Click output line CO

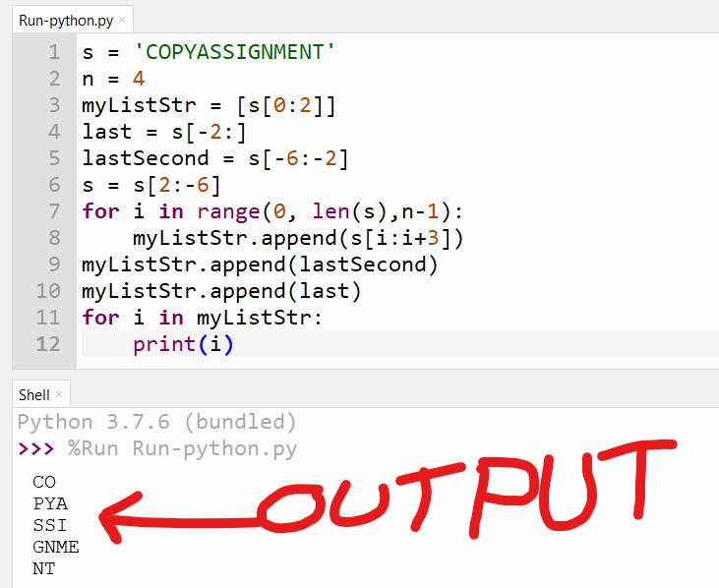[x=44, y=482]
